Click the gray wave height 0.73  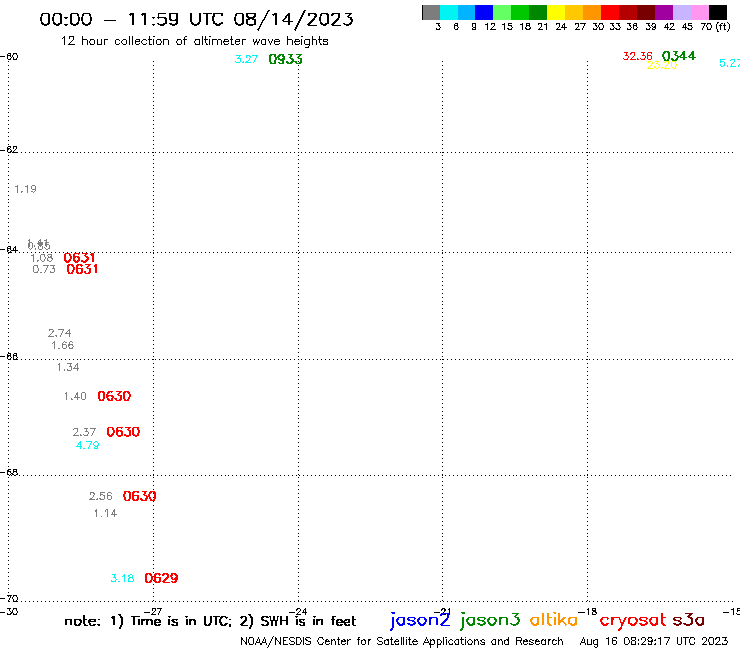coord(44,270)
